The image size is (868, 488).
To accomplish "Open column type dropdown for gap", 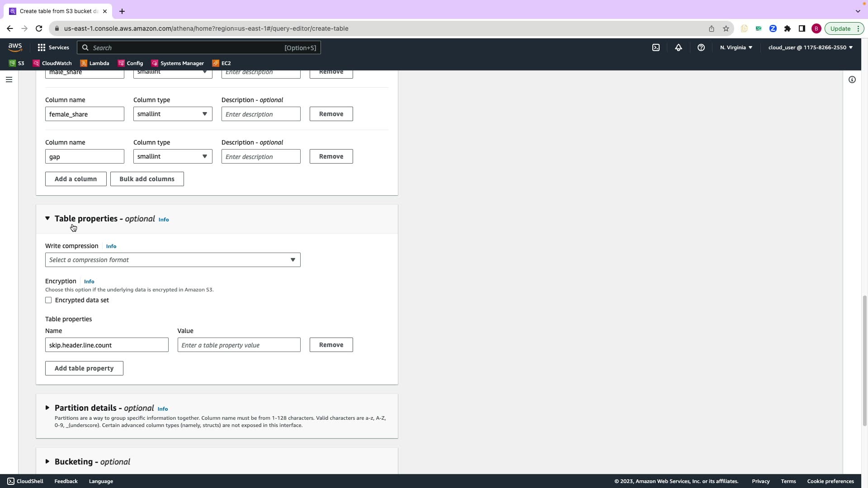I will [173, 156].
